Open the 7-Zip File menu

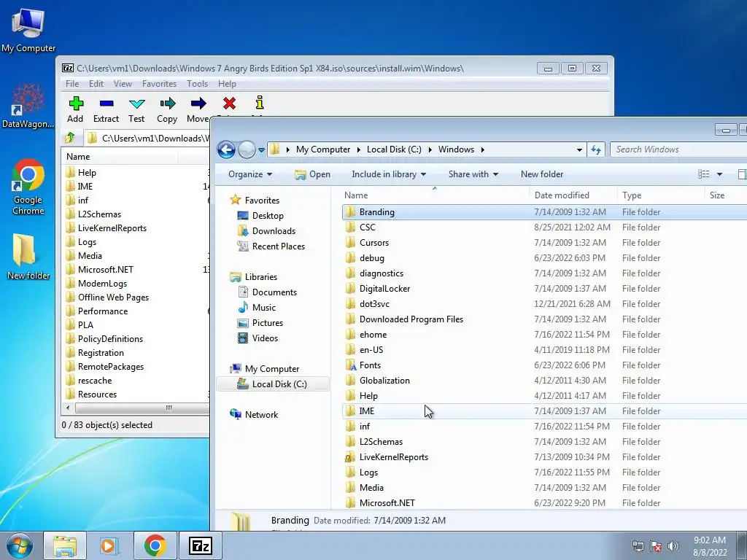click(72, 84)
